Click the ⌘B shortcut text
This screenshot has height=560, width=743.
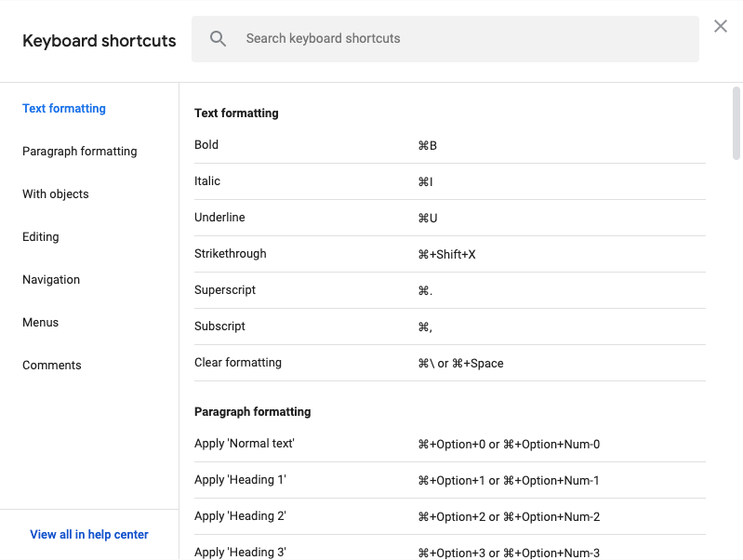tap(428, 145)
